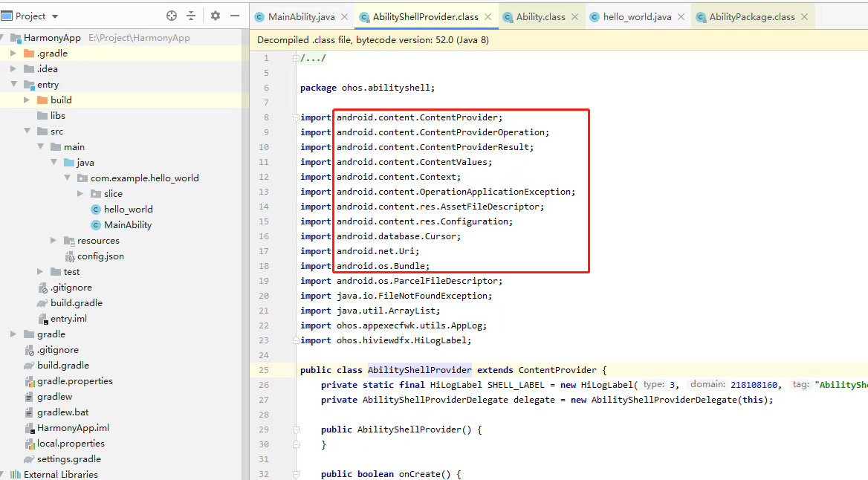This screenshot has width=868, height=480.
Task: Collapse all via Project panel toolbar icon
Action: point(191,16)
